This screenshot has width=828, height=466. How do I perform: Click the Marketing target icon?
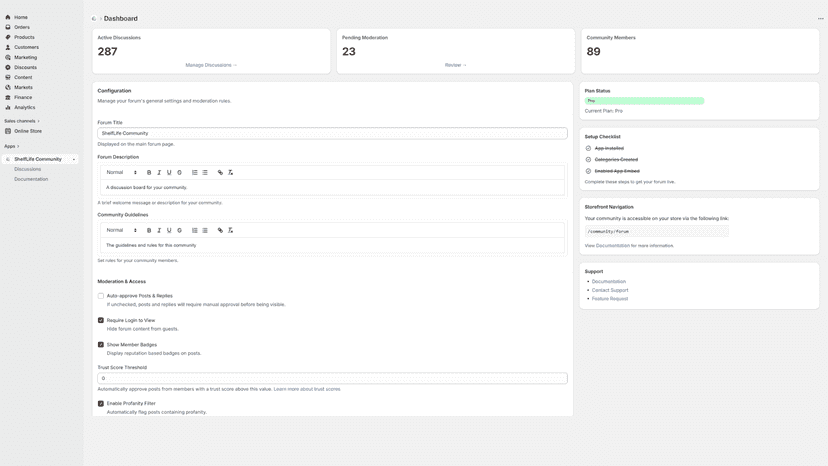[8, 57]
